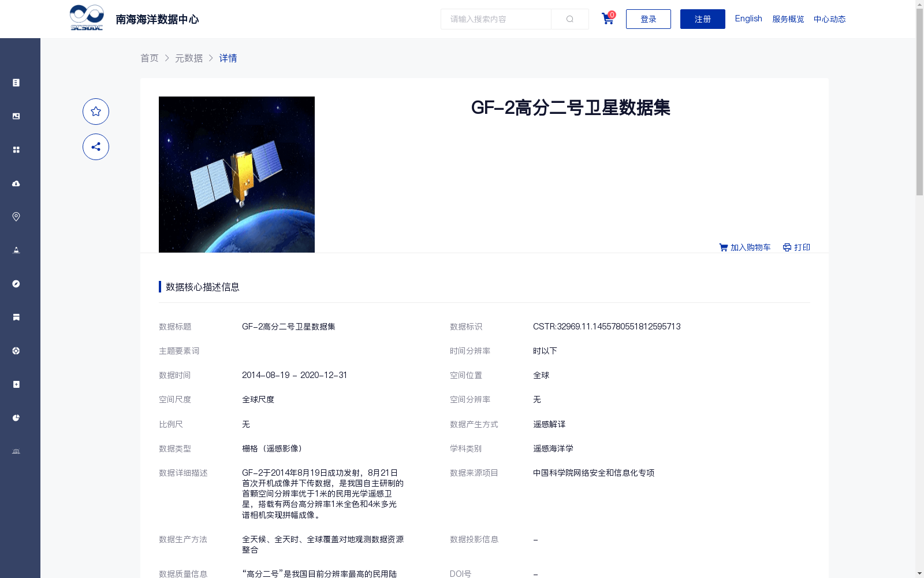This screenshot has width=924, height=578.
Task: Click in the search content input field
Action: coord(496,19)
